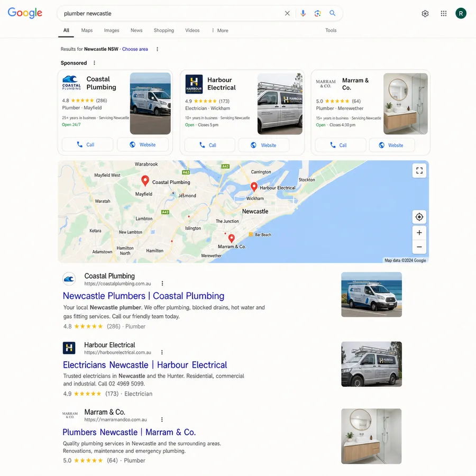Viewport: 476px width, 476px height.
Task: Open Marram & Co. bathroom photo in sponsored card
Action: (x=406, y=104)
